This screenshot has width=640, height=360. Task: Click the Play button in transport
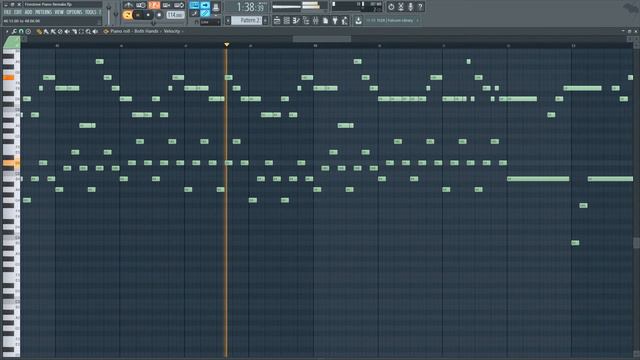(x=138, y=15)
